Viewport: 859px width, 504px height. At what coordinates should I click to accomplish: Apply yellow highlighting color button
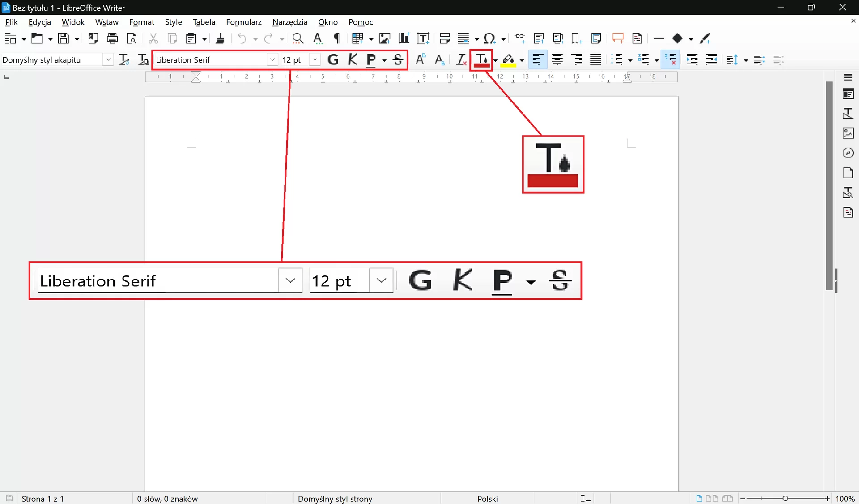(x=508, y=60)
